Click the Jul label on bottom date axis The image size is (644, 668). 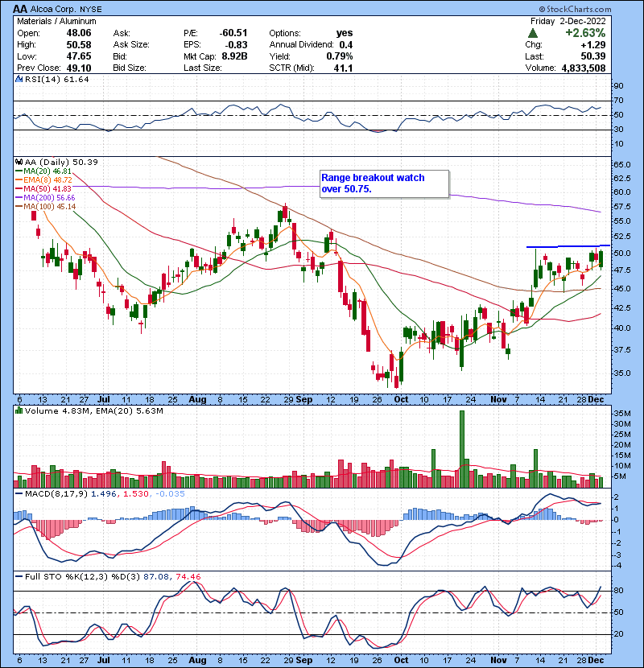[104, 660]
